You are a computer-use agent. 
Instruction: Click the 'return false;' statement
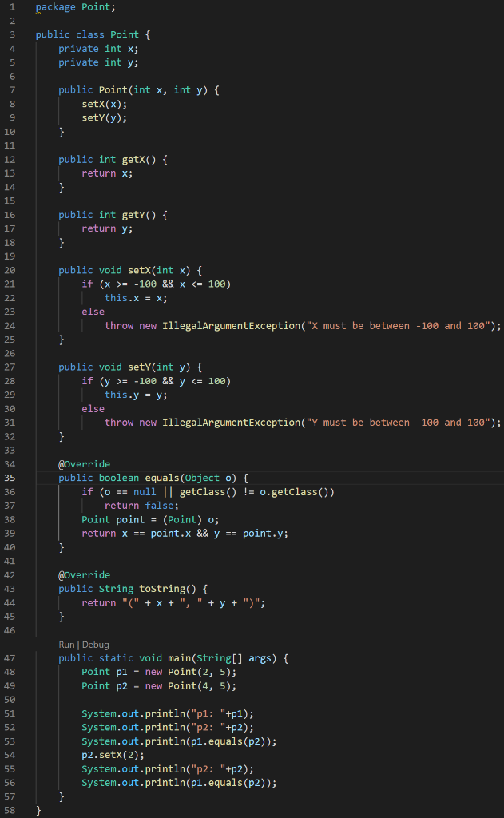click(141, 506)
